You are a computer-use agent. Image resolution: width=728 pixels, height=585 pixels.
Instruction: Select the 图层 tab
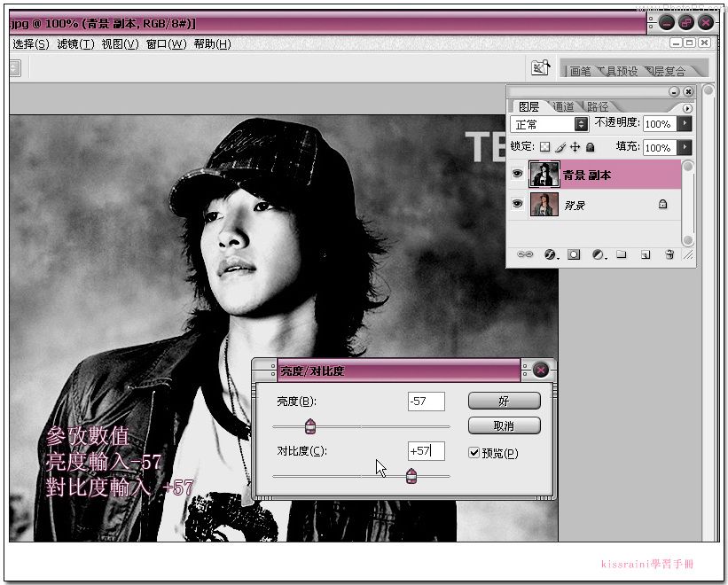(x=528, y=106)
